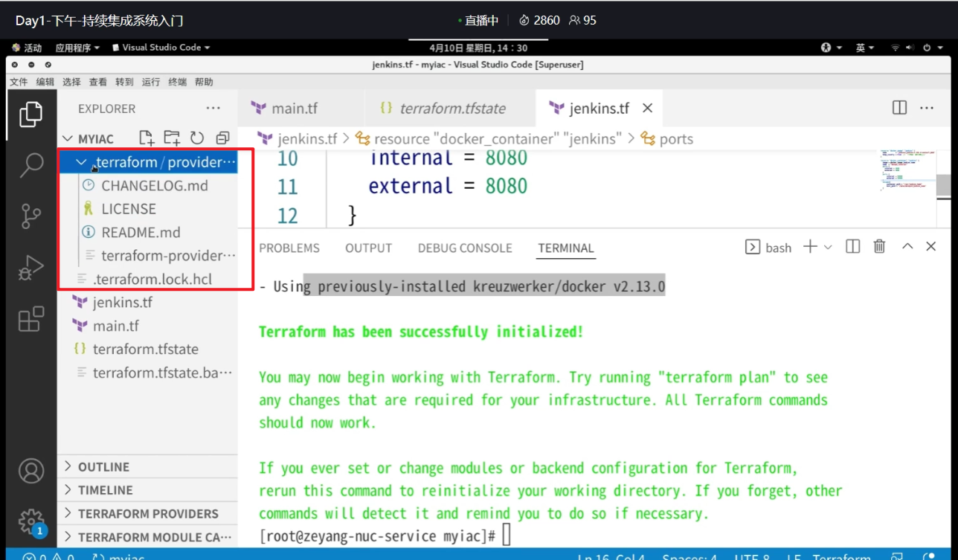This screenshot has height=560, width=958.
Task: Click the editor vertical scrollbar
Action: (x=943, y=184)
